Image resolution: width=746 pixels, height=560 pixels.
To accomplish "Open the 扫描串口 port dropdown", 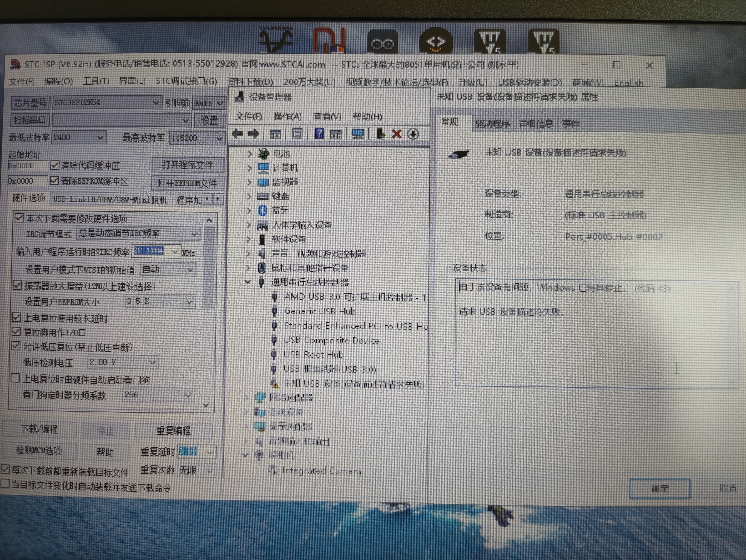I will coord(122,120).
